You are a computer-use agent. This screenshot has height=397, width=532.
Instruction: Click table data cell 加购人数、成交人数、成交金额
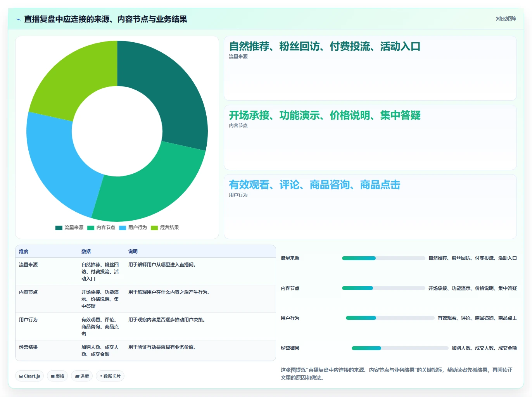point(100,351)
